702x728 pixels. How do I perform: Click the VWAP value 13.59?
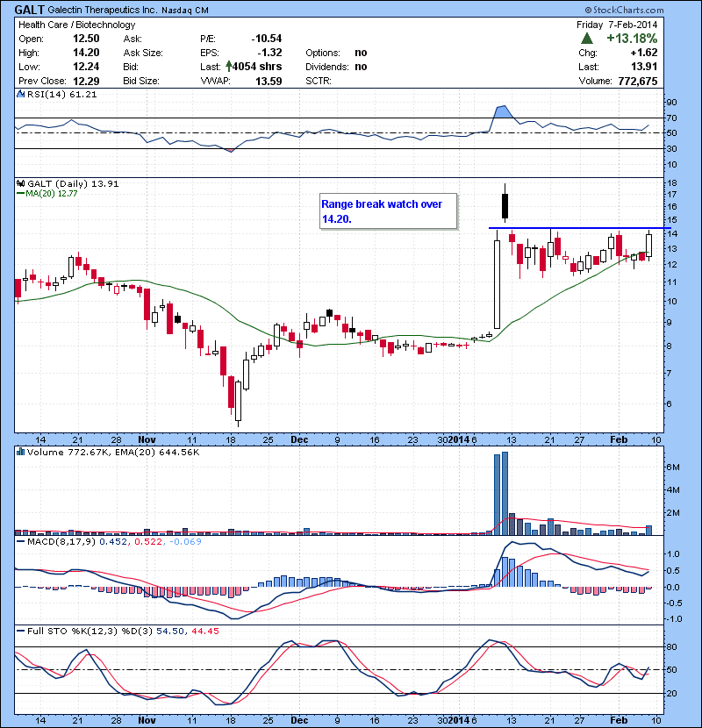coord(269,82)
